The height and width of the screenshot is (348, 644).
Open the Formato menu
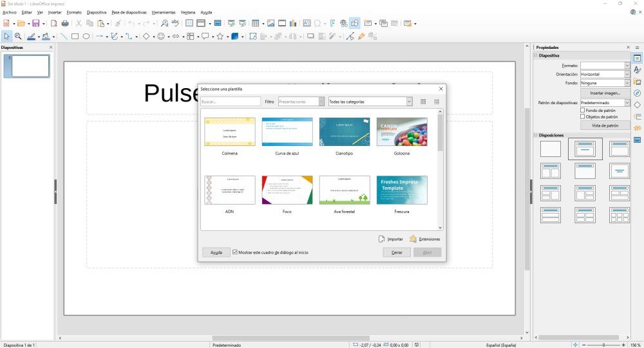(74, 12)
